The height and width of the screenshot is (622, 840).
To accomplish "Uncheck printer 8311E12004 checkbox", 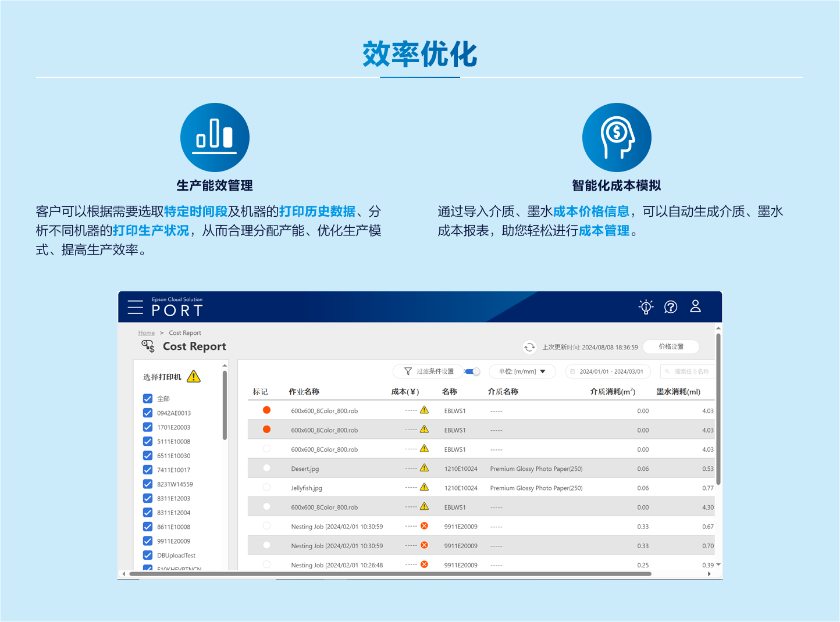I will coord(148,512).
